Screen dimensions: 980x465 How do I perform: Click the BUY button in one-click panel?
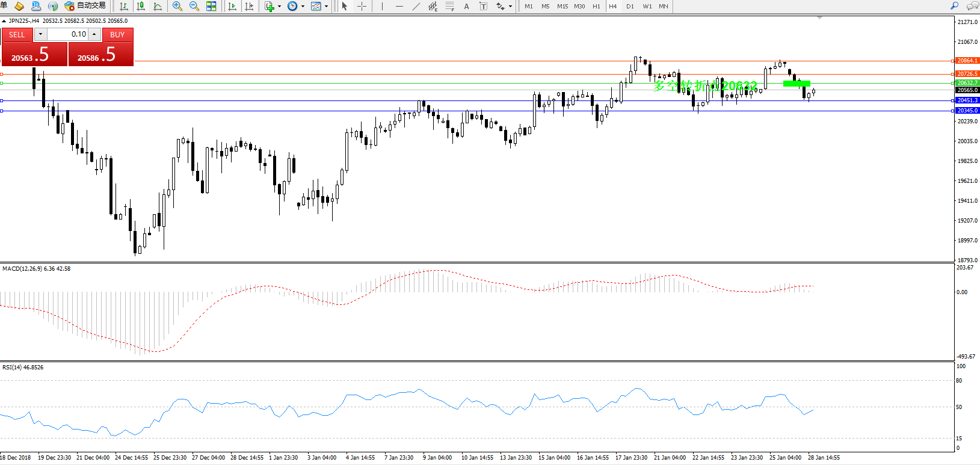point(117,34)
